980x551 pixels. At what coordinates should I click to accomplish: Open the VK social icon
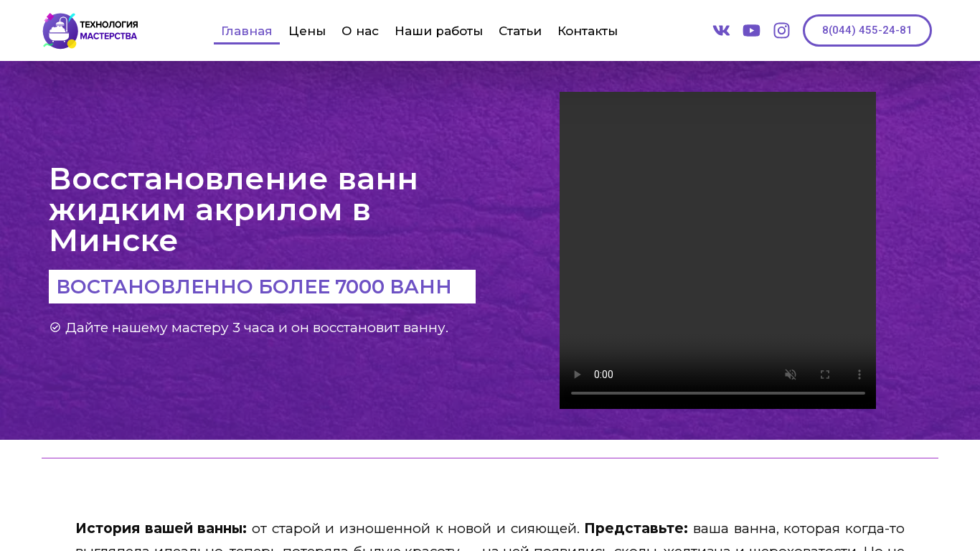tap(721, 30)
